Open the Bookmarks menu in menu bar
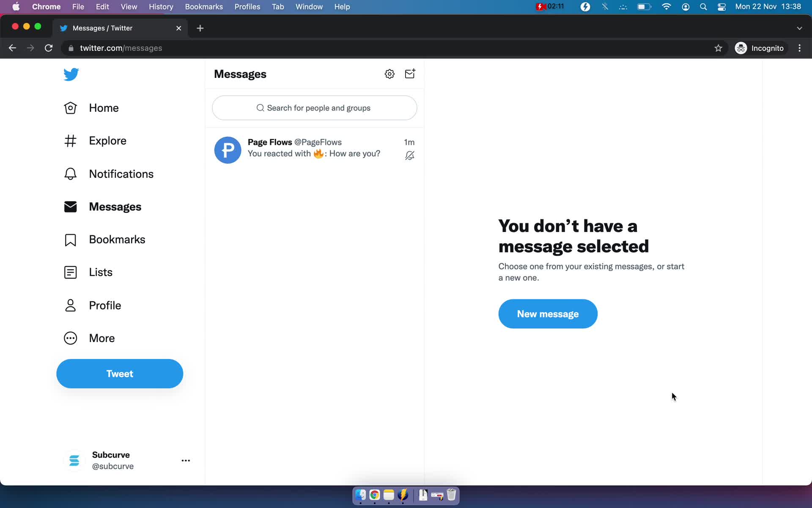 [x=204, y=7]
